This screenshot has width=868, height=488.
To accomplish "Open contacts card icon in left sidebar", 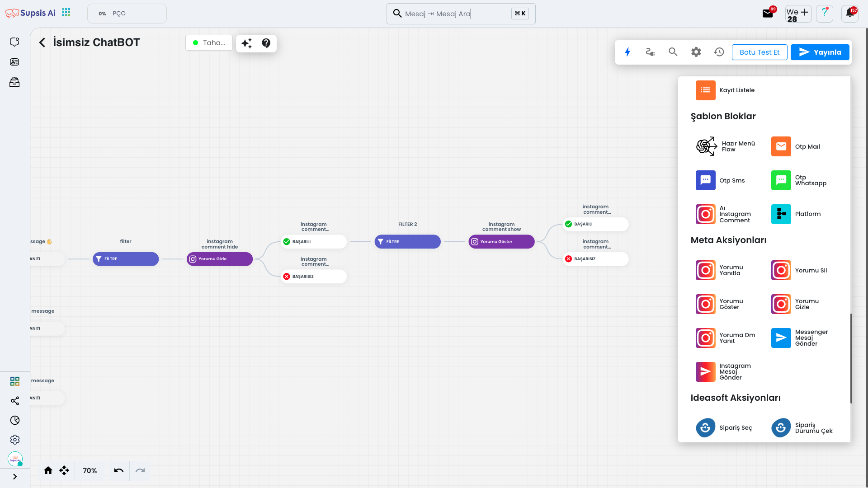I will click(14, 62).
